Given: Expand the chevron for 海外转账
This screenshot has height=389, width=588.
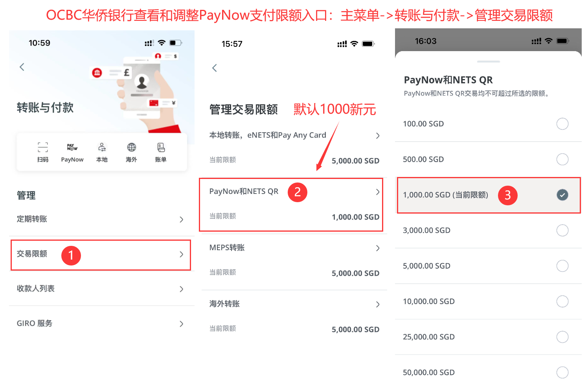Looking at the screenshot, I should coord(378,304).
